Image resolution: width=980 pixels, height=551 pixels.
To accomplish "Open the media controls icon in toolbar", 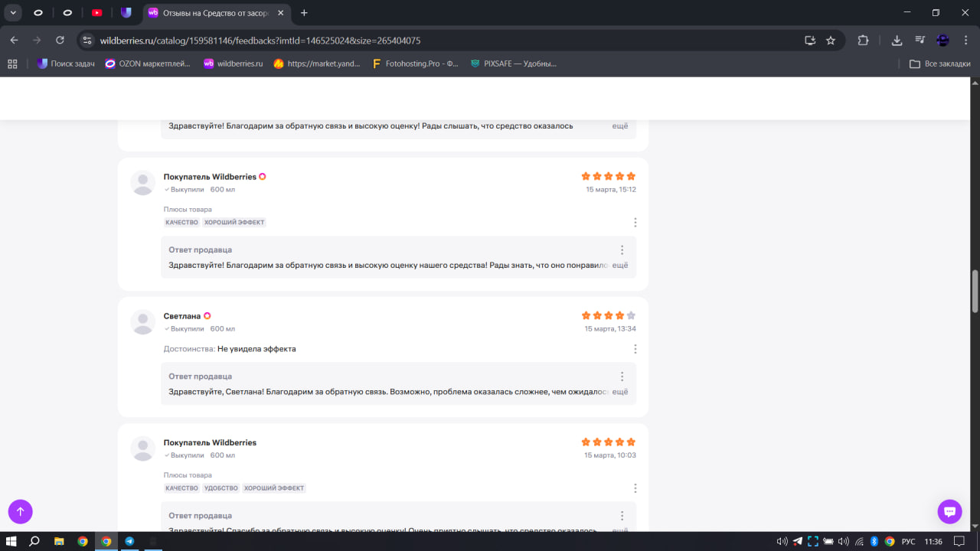I will pos(920,41).
